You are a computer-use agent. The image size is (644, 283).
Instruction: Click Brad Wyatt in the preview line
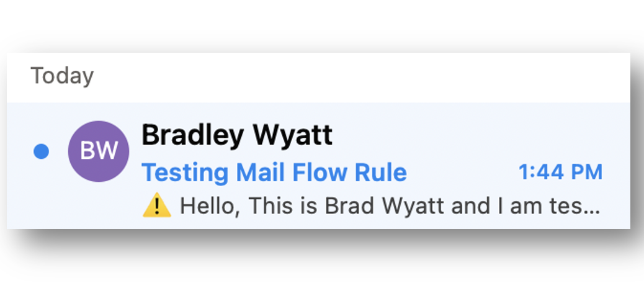[385, 206]
